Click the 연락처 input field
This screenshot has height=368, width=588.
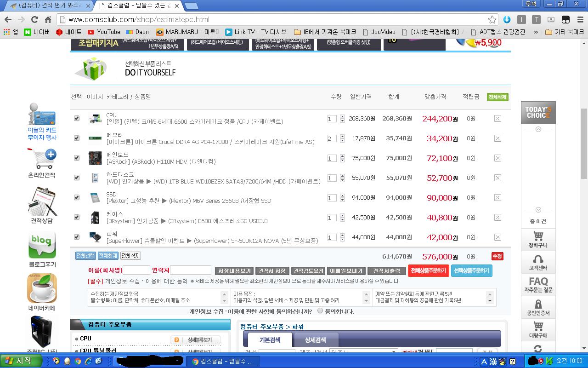coord(191,270)
